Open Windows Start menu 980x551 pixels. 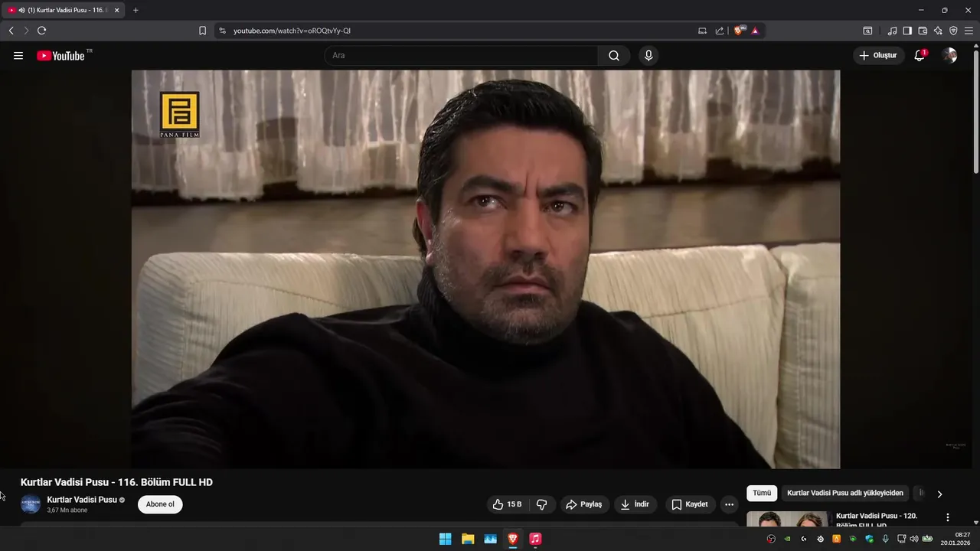(445, 539)
